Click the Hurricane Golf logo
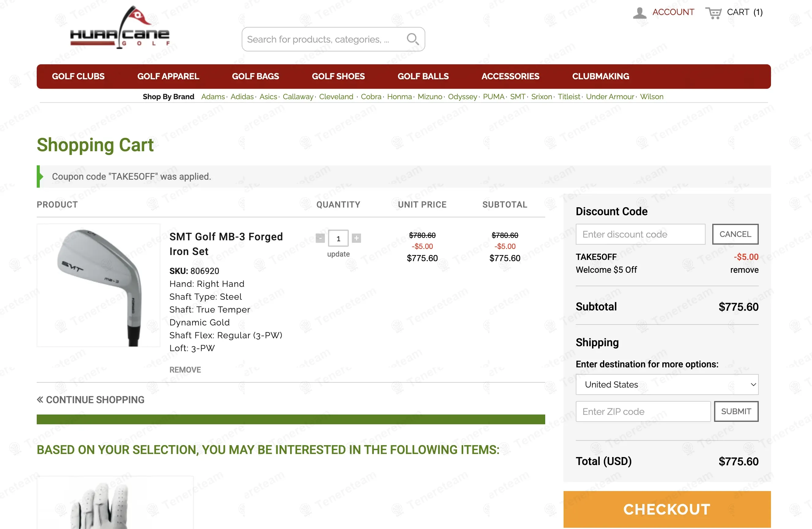This screenshot has height=529, width=812. [x=119, y=27]
